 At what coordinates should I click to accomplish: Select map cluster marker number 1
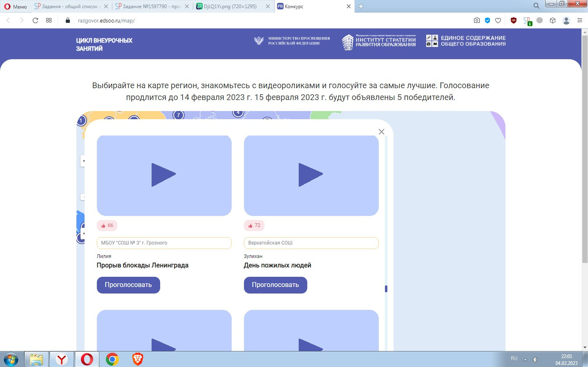coord(81,120)
